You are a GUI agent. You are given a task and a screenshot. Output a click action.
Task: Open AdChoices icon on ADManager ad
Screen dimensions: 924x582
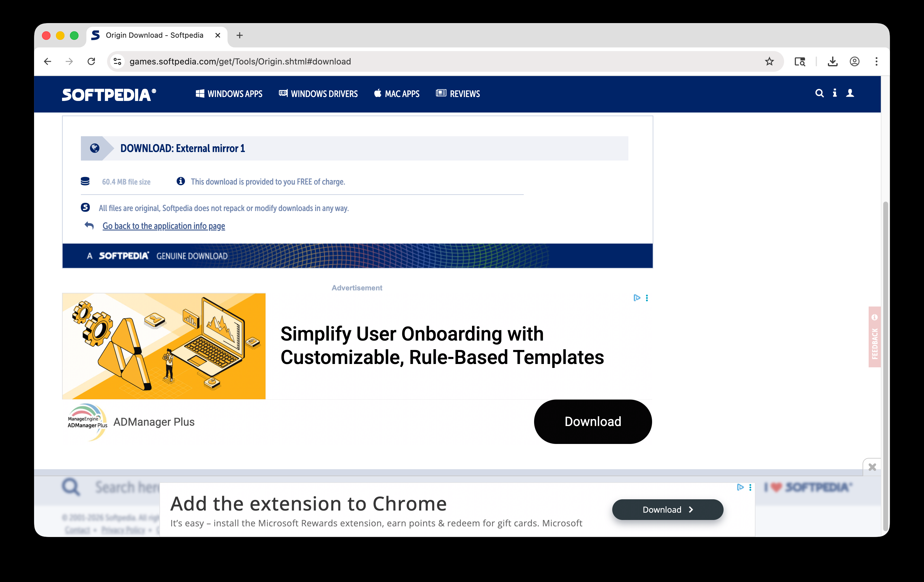637,298
